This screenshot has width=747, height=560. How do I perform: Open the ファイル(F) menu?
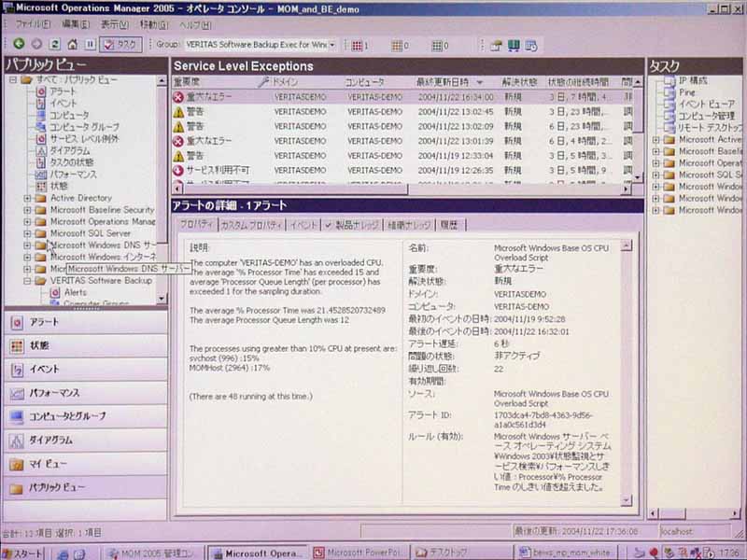pyautogui.click(x=33, y=24)
